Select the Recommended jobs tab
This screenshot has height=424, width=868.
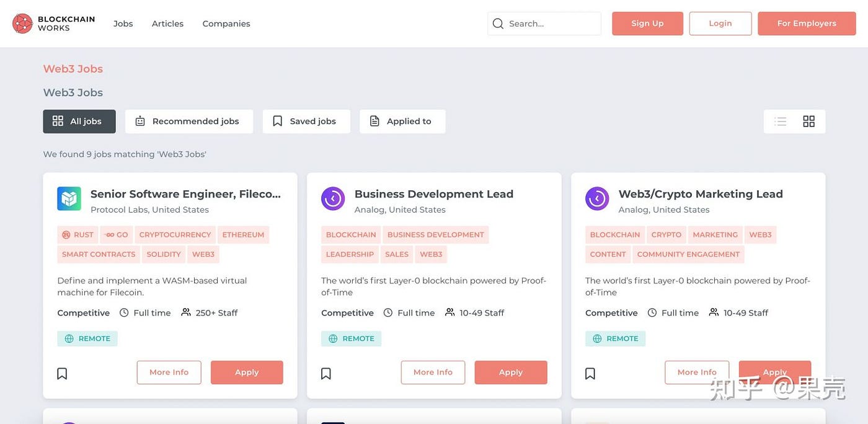pos(189,121)
